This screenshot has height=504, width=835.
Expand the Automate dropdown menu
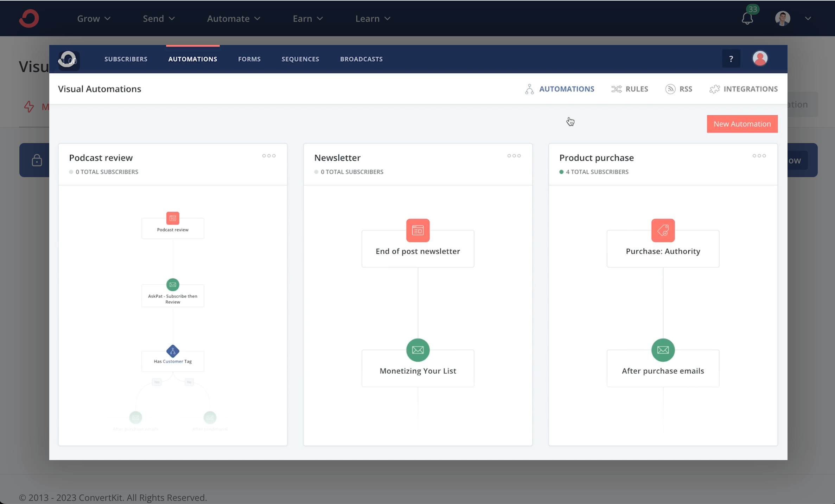[x=234, y=18]
